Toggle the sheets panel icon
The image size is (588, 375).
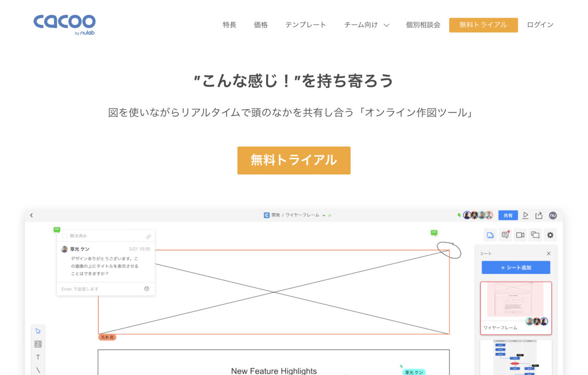point(490,235)
